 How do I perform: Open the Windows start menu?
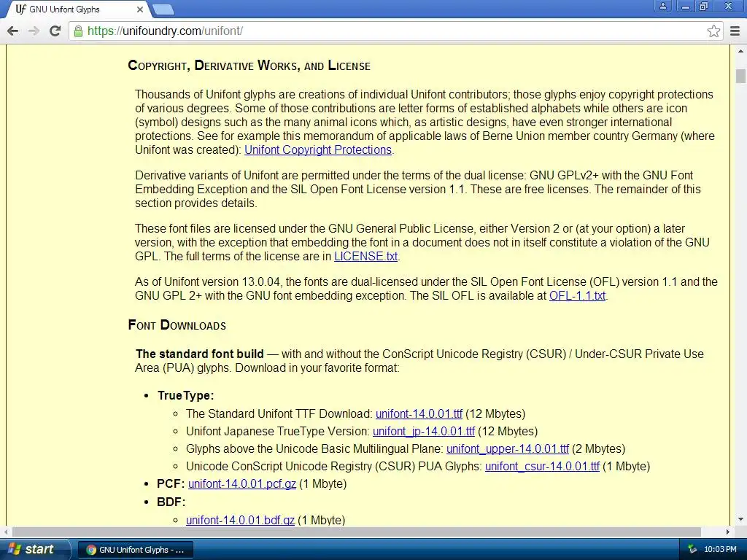pyautogui.click(x=34, y=549)
